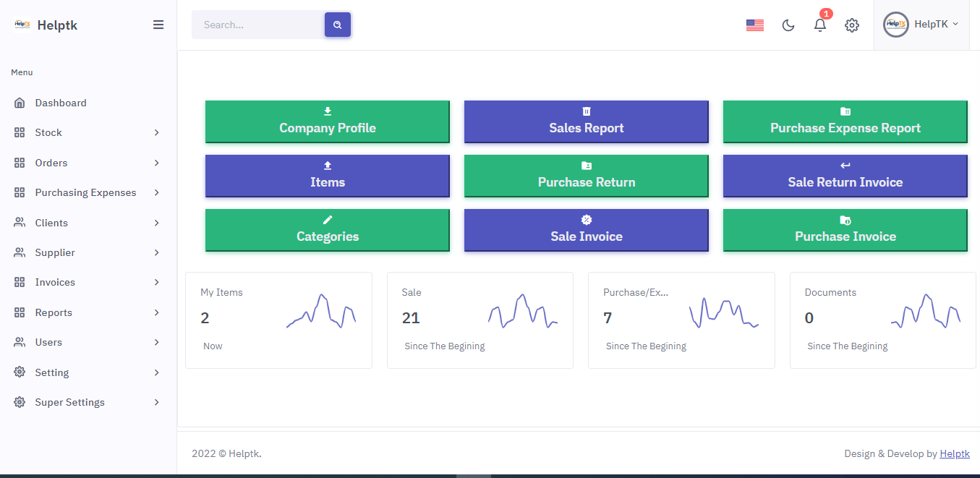Follow the Helptk footer link
This screenshot has height=478, width=980.
point(954,453)
